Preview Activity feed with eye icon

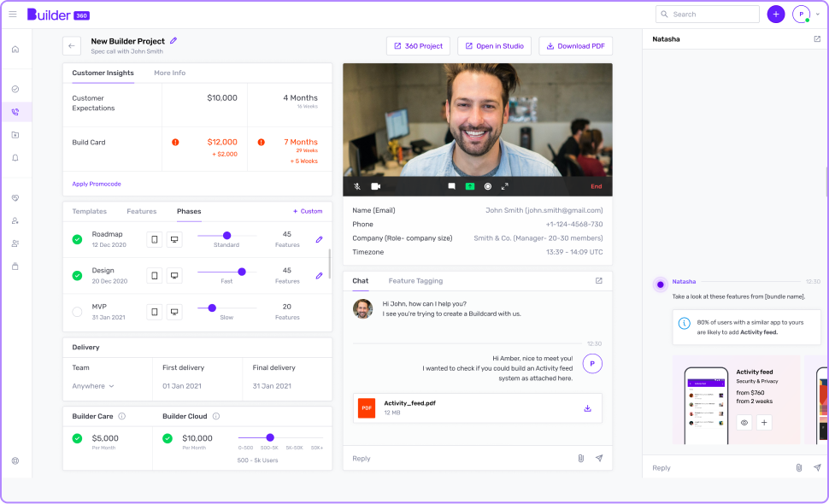744,422
